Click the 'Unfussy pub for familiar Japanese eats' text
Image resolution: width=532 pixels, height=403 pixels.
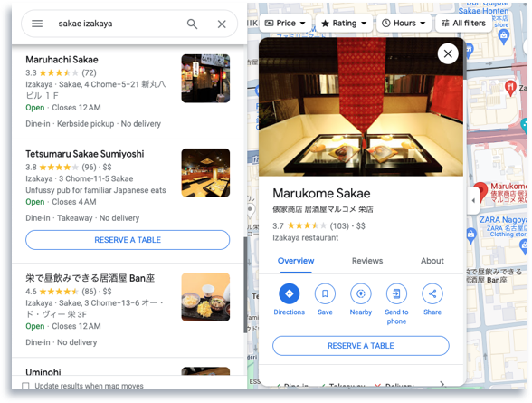(x=96, y=190)
